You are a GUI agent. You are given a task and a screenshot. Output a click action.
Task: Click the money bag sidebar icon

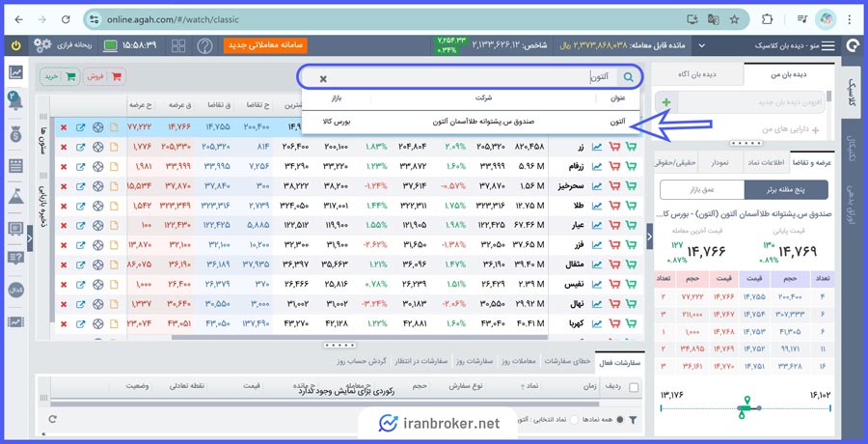point(15,134)
